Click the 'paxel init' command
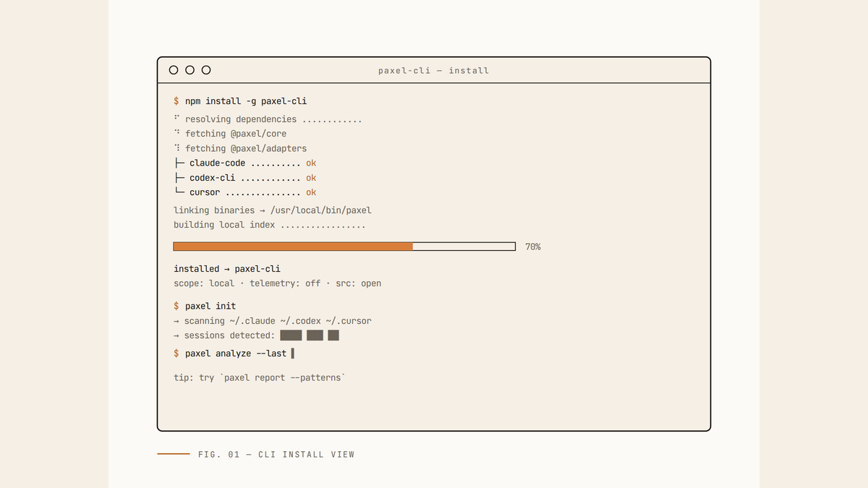The width and height of the screenshot is (868, 488). pos(210,306)
